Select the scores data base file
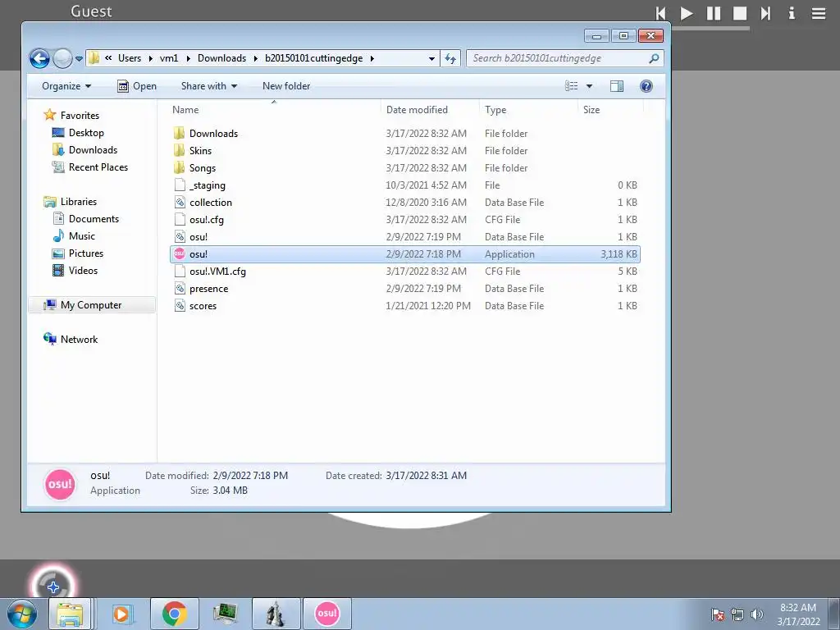Image resolution: width=840 pixels, height=630 pixels. pyautogui.click(x=405, y=305)
